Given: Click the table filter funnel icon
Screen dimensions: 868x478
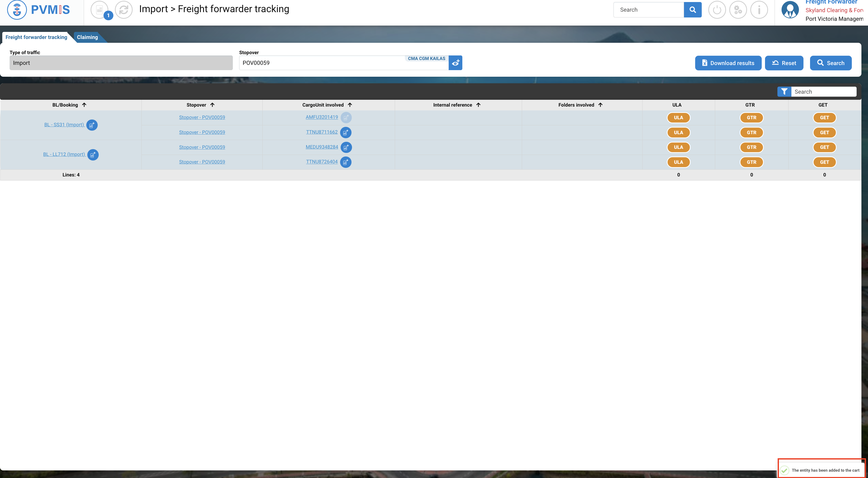Looking at the screenshot, I should point(784,92).
